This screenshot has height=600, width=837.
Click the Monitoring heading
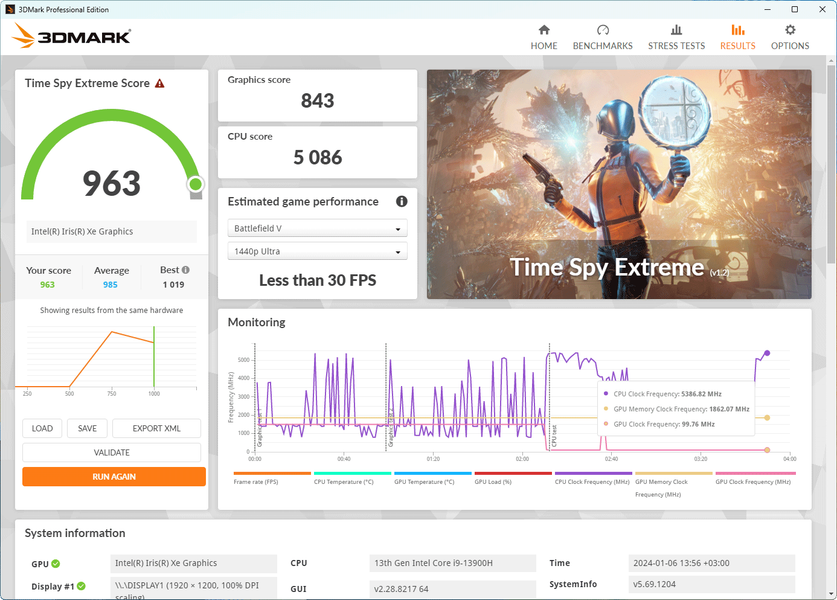[256, 322]
